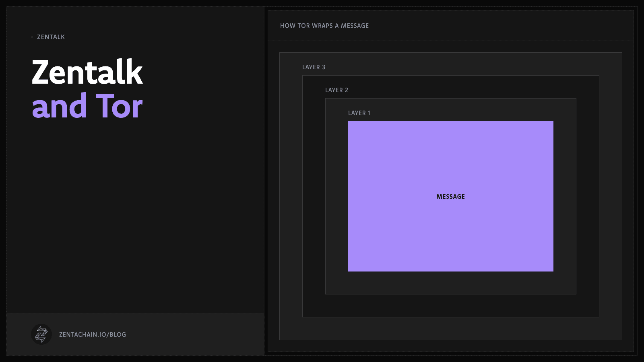Click the Zentachain logo icon
The width and height of the screenshot is (644, 362).
[x=41, y=334]
